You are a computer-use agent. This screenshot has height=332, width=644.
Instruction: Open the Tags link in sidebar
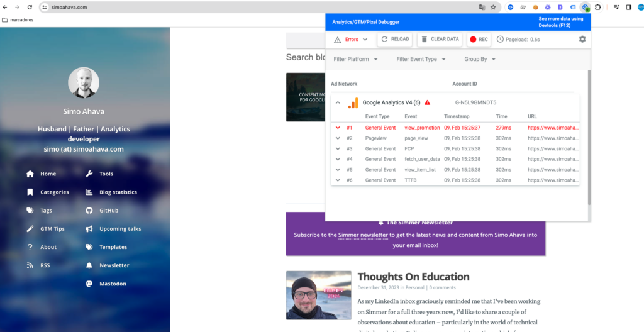(x=46, y=211)
